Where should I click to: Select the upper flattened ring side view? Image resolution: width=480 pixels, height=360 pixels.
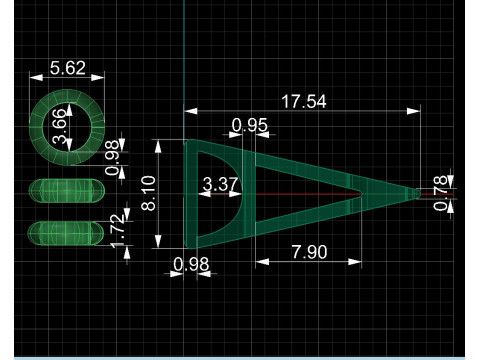[x=67, y=191]
